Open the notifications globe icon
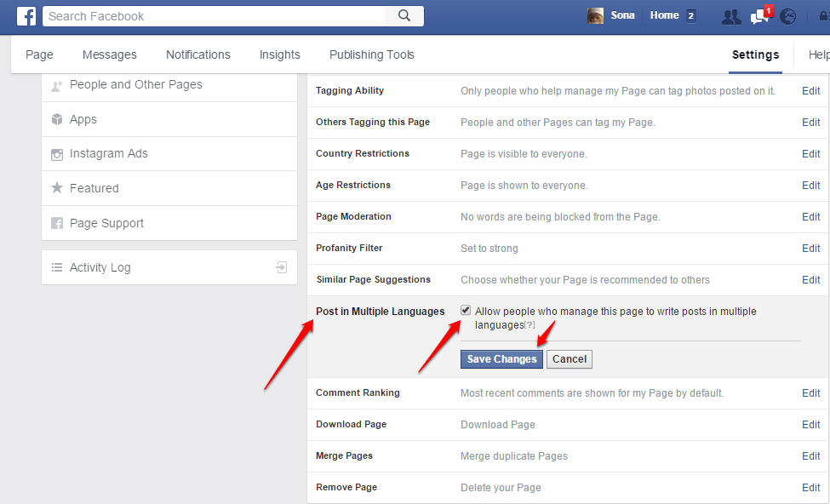 pos(787,16)
